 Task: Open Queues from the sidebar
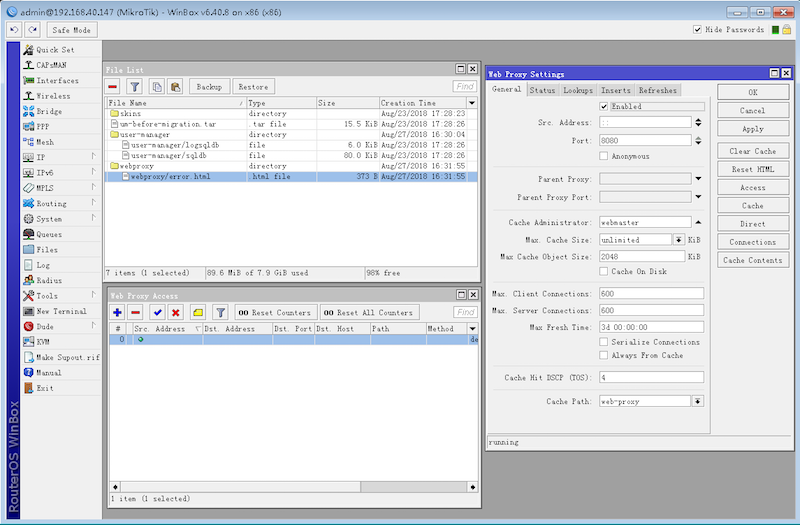click(49, 234)
